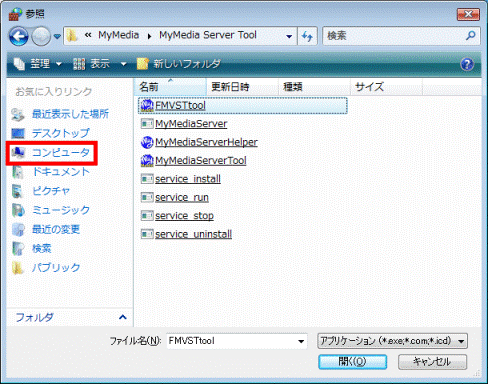Image resolution: width=488 pixels, height=384 pixels.
Task: Click the folder icon in address bar
Action: coord(72,36)
